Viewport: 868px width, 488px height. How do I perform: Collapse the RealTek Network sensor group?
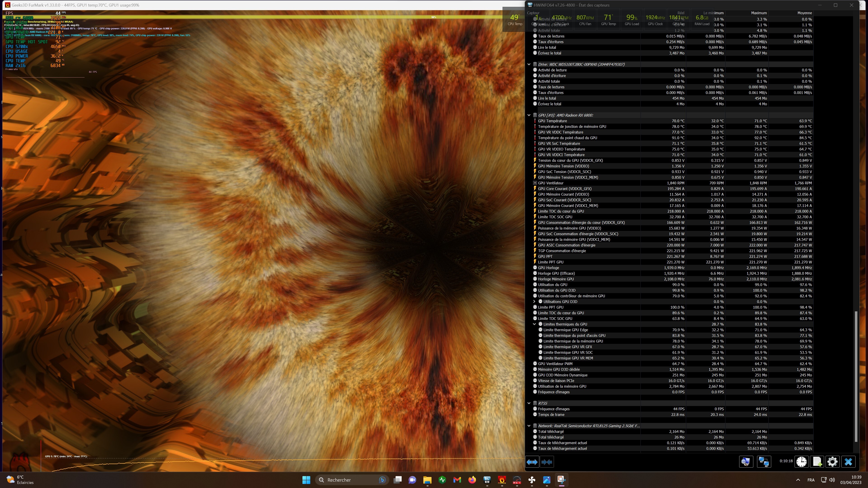coord(529,426)
